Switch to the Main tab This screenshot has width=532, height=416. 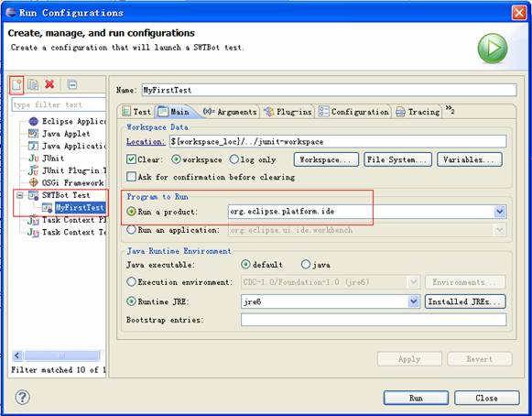tap(174, 112)
